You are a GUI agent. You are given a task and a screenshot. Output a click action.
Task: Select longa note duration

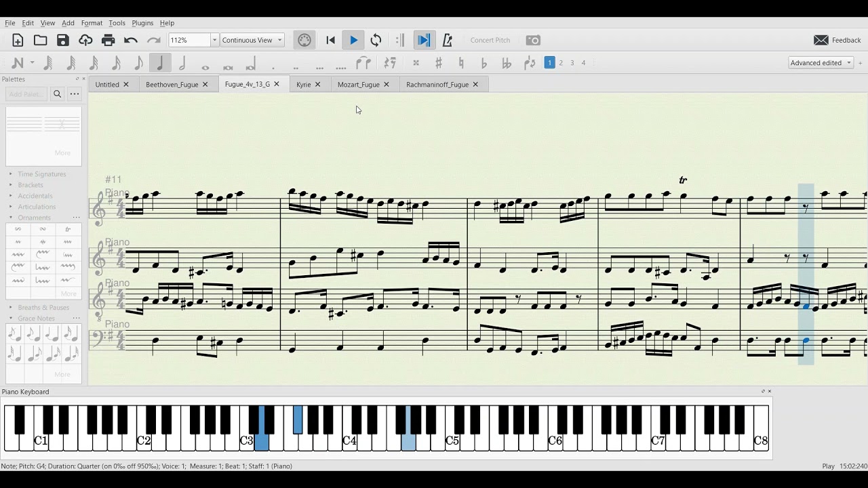click(251, 65)
